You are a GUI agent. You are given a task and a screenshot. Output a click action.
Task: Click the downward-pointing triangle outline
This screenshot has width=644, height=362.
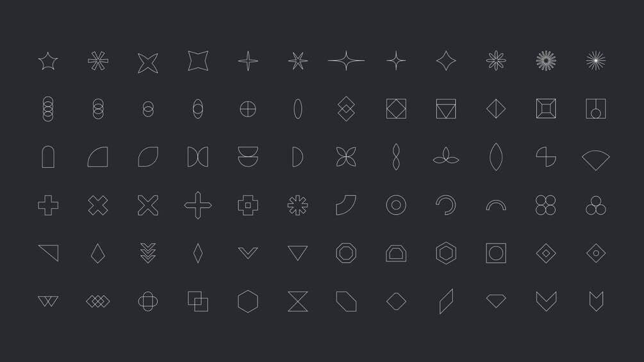tap(298, 253)
